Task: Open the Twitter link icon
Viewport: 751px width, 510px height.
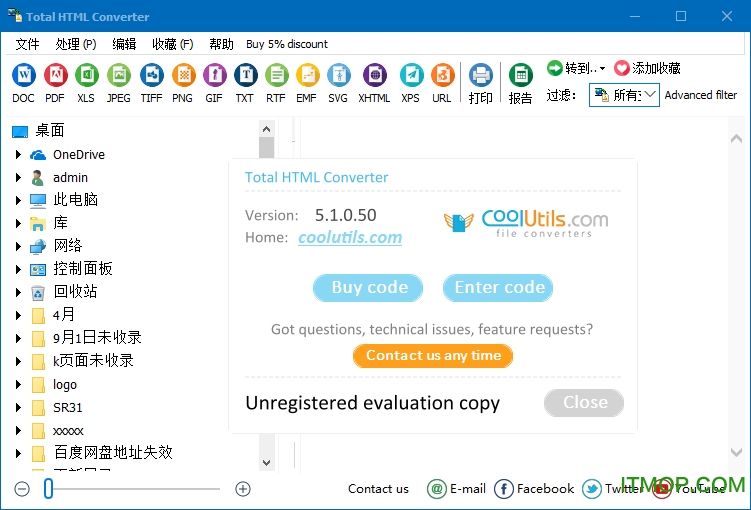Action: tap(592, 489)
